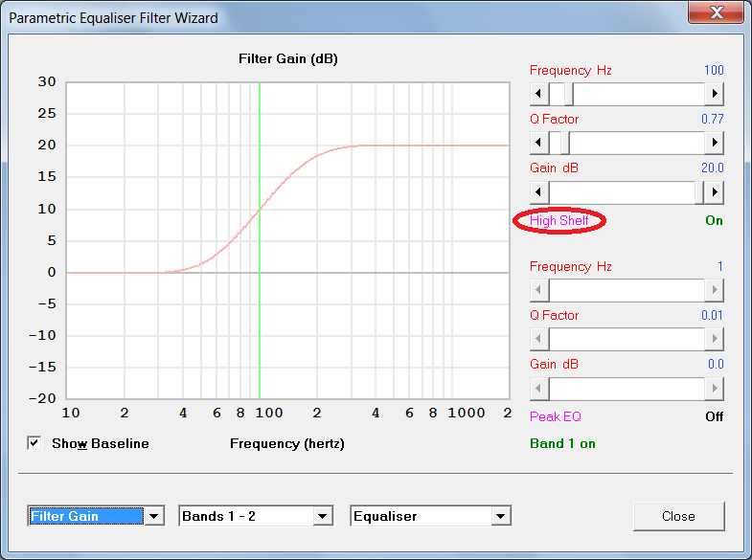Image resolution: width=752 pixels, height=560 pixels.
Task: Click left arrow of Band 2 Gain slider
Action: [539, 389]
